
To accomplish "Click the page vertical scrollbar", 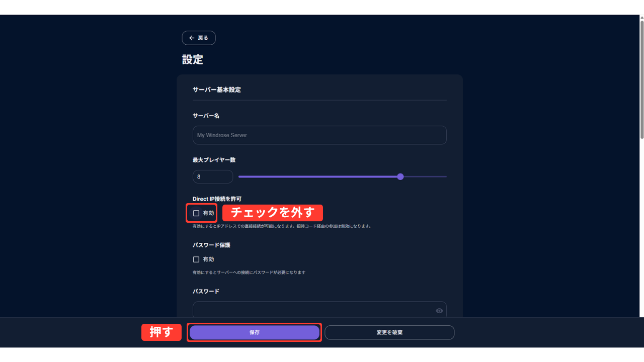I will point(641,80).
